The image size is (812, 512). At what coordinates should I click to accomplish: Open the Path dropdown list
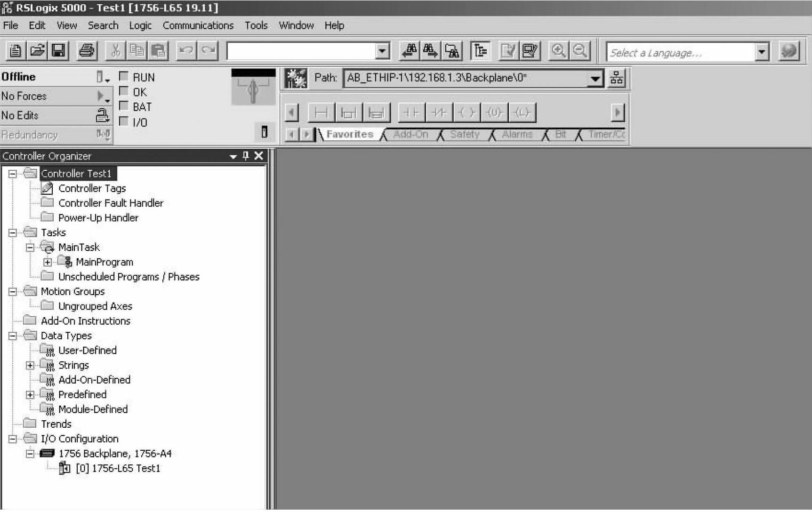tap(595, 78)
